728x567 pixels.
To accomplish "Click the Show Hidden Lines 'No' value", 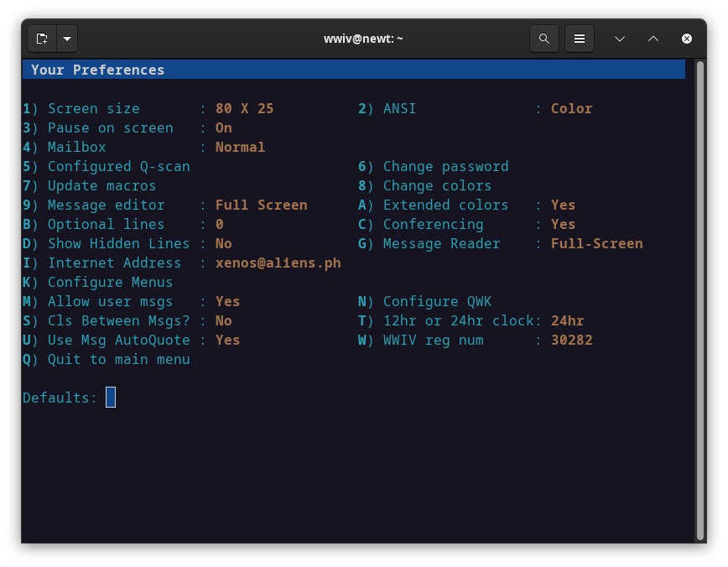I will (x=224, y=243).
